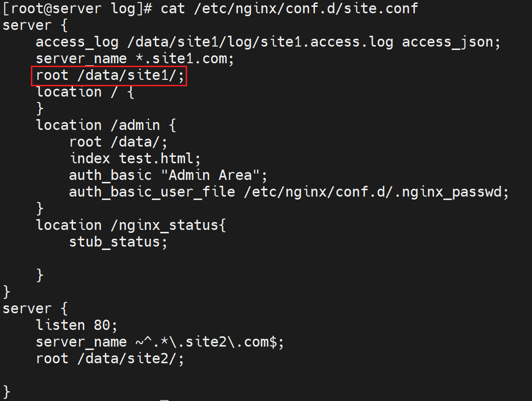Click the stub_status directive
532x401 pixels.
[x=118, y=242]
